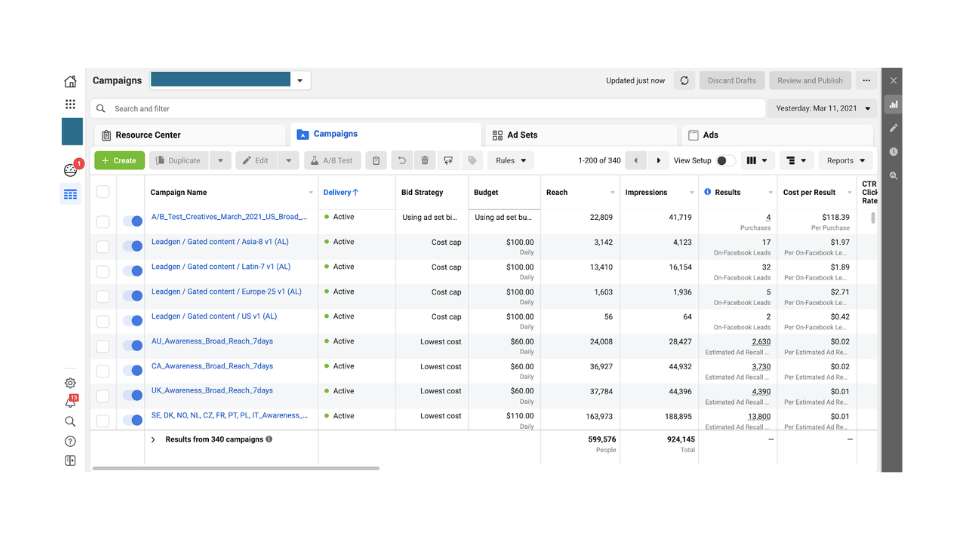The height and width of the screenshot is (540, 960).
Task: Open the ad account dropdown arrow
Action: 300,80
